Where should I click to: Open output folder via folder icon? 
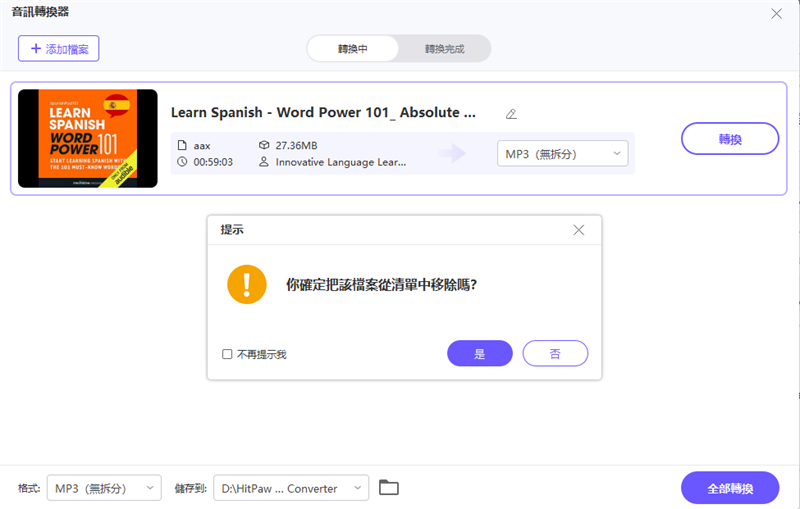(x=389, y=488)
